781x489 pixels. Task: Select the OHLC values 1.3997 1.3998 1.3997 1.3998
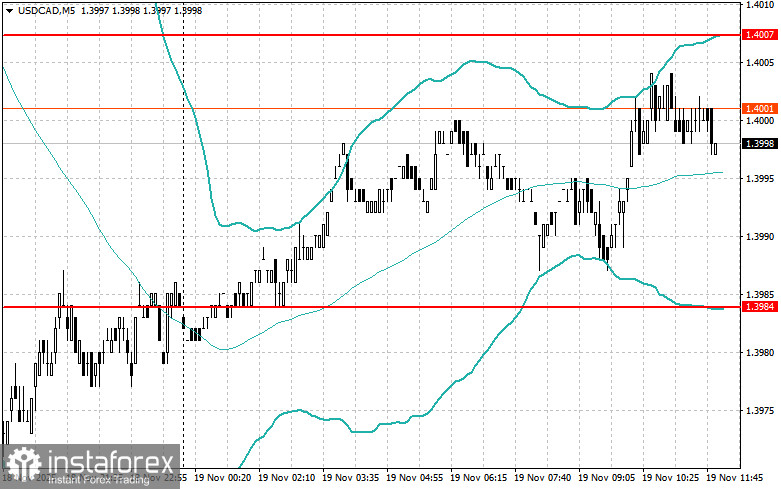141,10
